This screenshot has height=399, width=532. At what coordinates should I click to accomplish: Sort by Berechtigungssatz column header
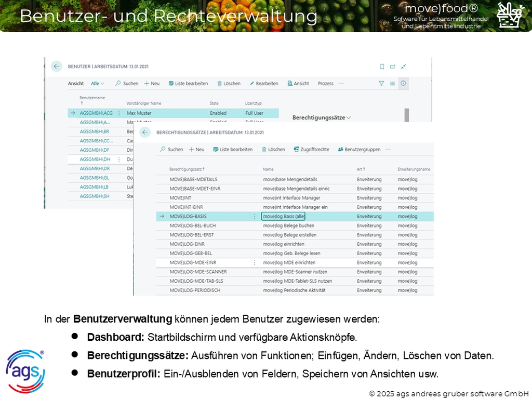[187, 169]
